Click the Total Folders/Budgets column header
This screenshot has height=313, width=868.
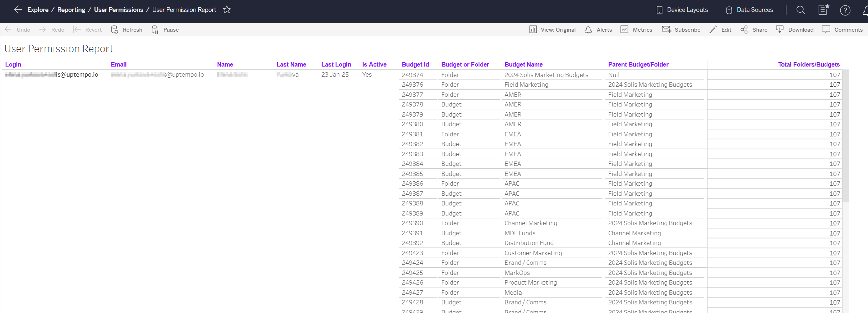tap(809, 64)
